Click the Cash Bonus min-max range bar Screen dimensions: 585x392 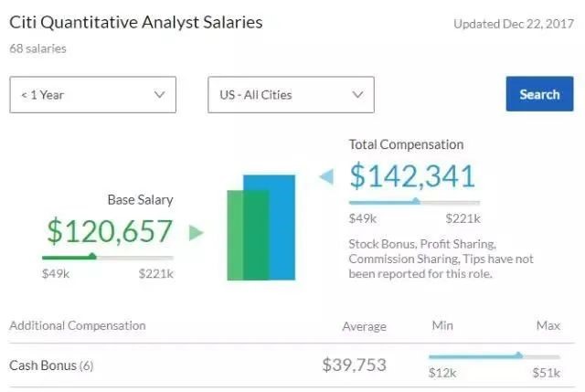[x=494, y=356]
